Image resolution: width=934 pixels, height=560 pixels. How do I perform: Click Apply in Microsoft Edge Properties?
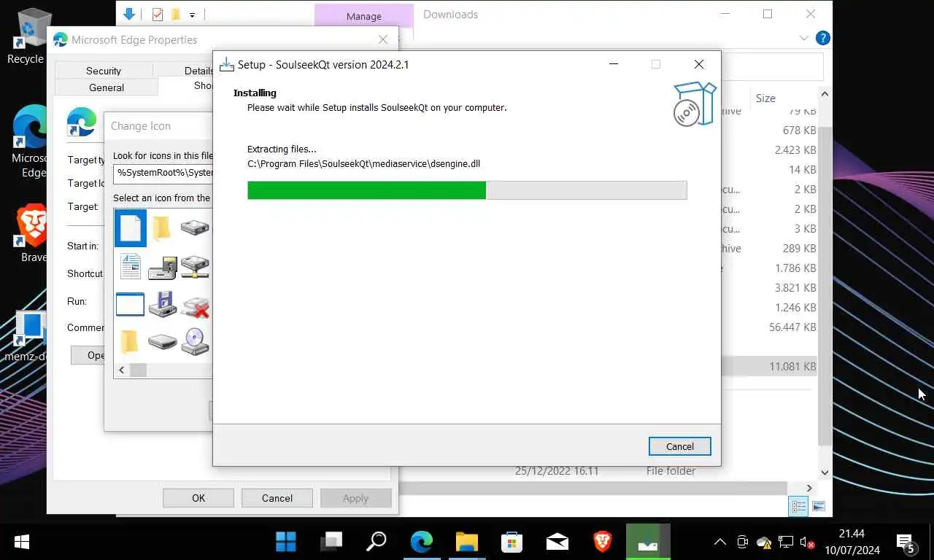pyautogui.click(x=355, y=498)
